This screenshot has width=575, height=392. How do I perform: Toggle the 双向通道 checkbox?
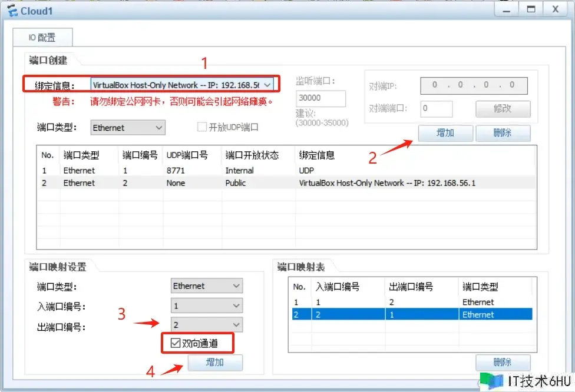pos(176,343)
